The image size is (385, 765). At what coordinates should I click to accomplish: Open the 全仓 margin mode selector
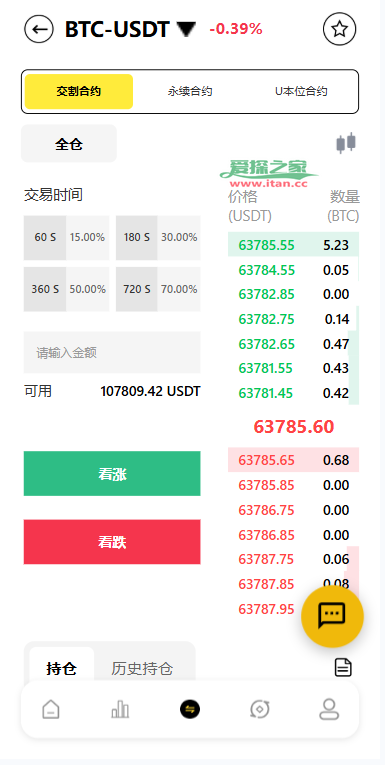(69, 143)
